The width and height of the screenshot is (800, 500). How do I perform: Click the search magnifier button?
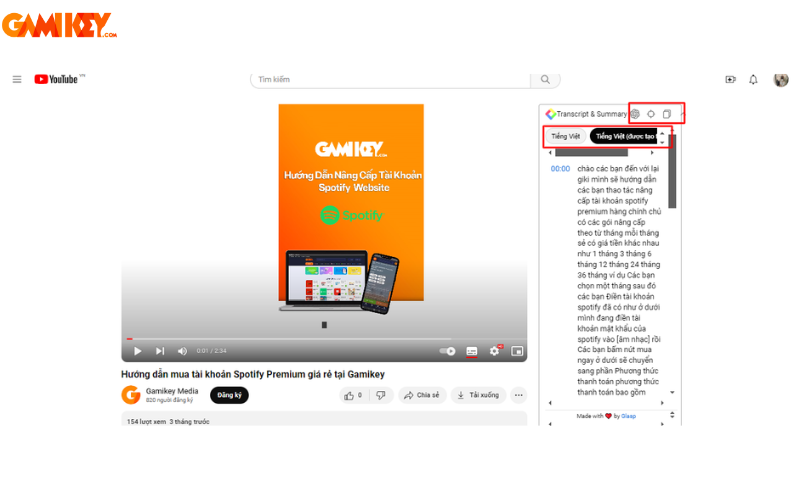coord(545,79)
